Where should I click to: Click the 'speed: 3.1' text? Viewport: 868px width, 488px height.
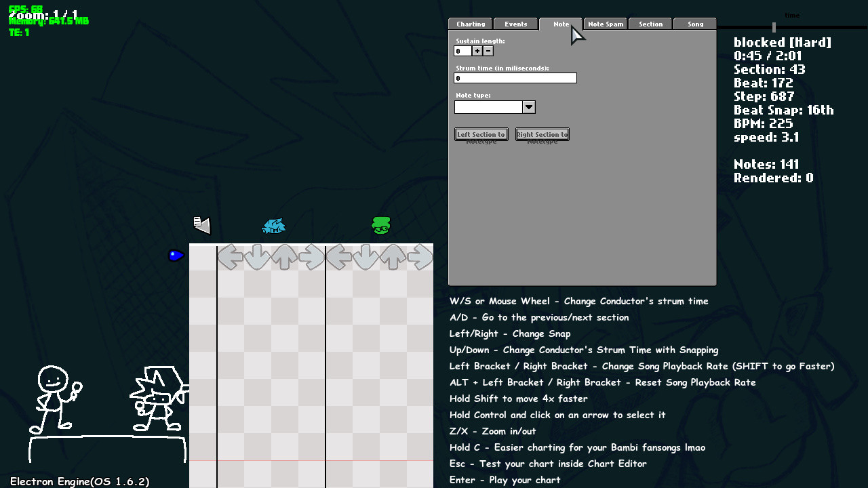[766, 138]
